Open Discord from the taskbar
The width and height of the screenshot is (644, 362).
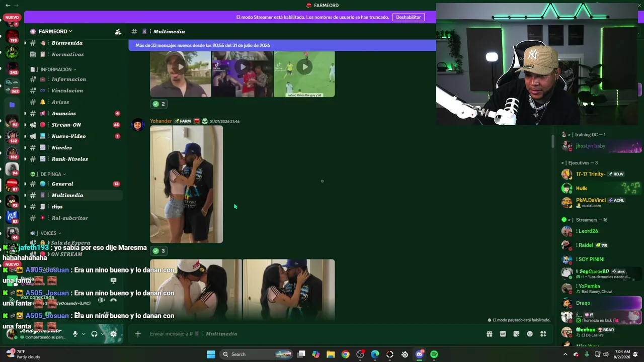420,354
